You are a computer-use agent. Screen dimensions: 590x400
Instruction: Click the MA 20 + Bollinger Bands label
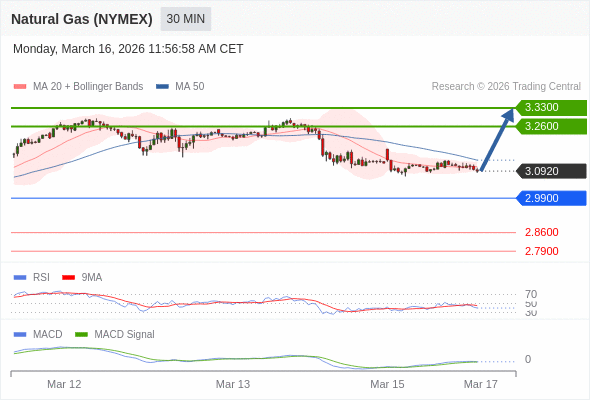point(88,87)
